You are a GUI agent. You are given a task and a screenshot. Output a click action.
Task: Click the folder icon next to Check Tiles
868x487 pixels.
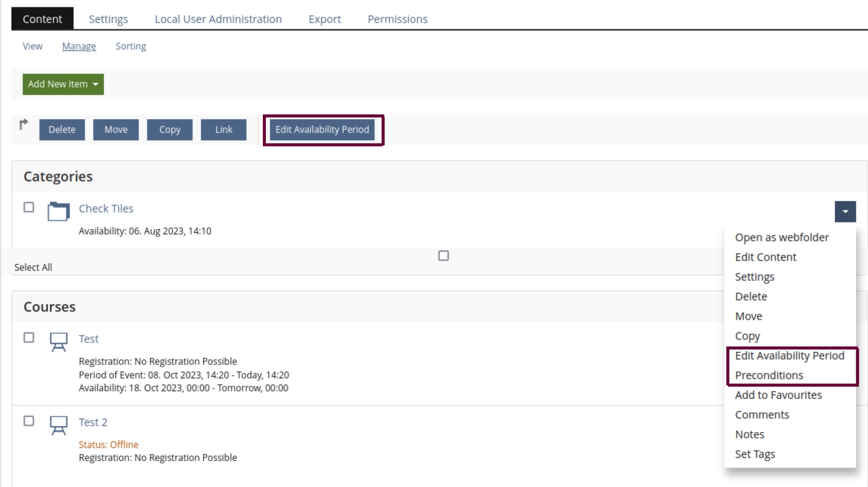click(59, 212)
